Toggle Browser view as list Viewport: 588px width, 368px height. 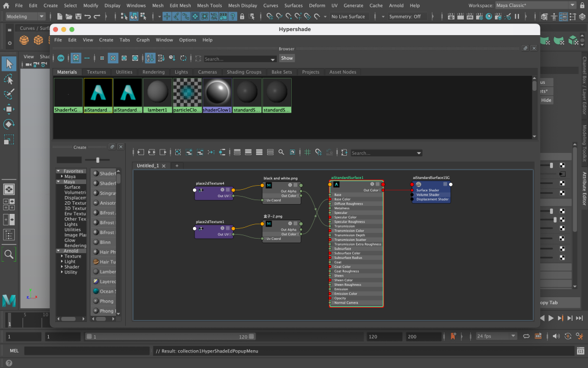click(87, 58)
